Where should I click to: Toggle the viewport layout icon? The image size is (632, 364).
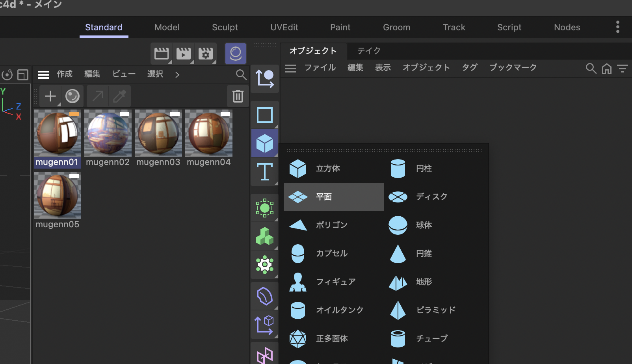(23, 74)
